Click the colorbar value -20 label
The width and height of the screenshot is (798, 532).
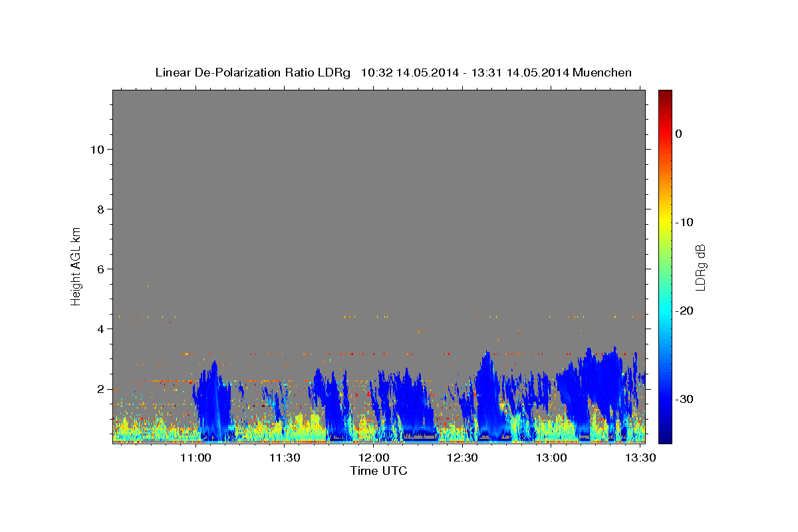coord(685,311)
